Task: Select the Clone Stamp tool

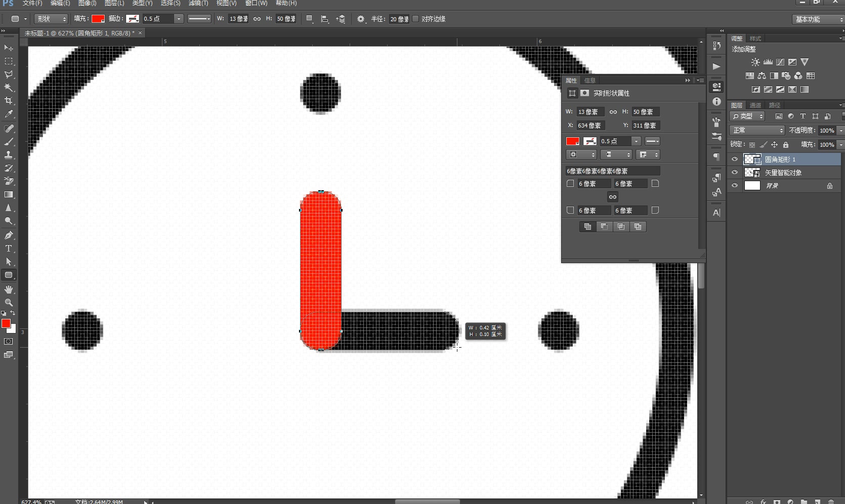Action: [x=9, y=155]
